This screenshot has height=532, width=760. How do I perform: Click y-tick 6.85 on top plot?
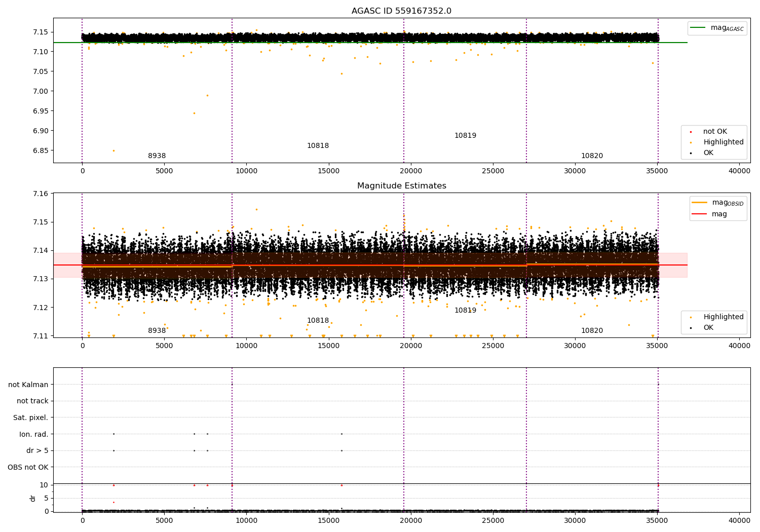click(x=40, y=151)
